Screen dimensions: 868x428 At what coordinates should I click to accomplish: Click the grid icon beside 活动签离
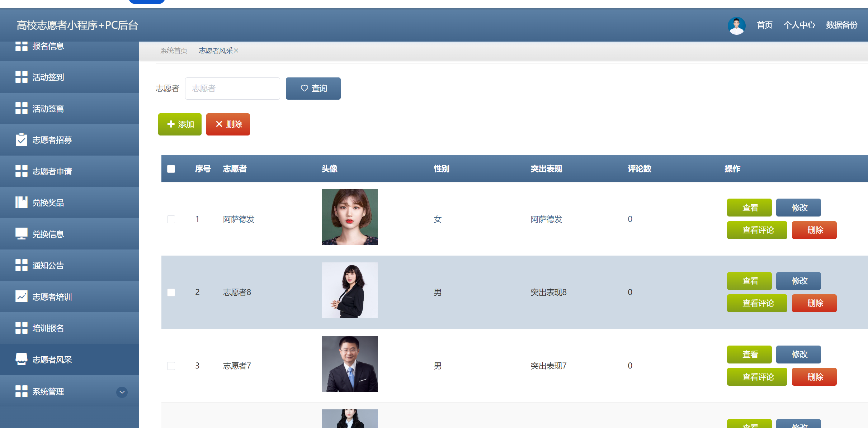(22, 108)
